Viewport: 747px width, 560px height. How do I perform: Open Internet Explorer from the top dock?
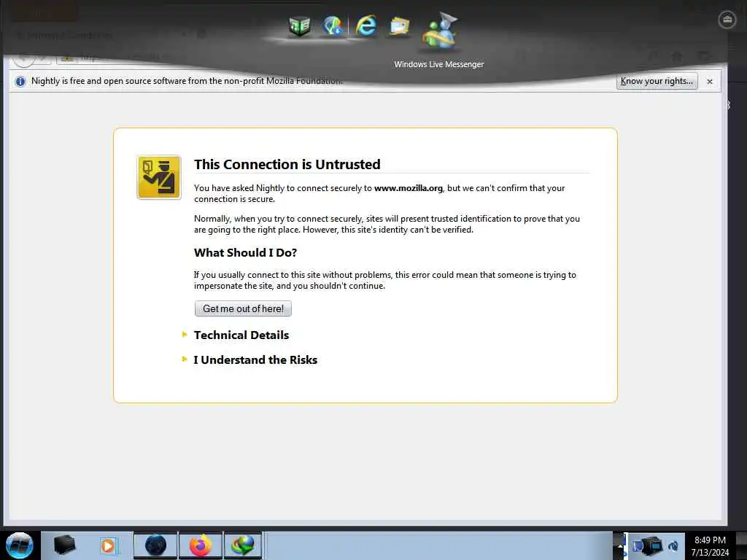click(x=366, y=26)
